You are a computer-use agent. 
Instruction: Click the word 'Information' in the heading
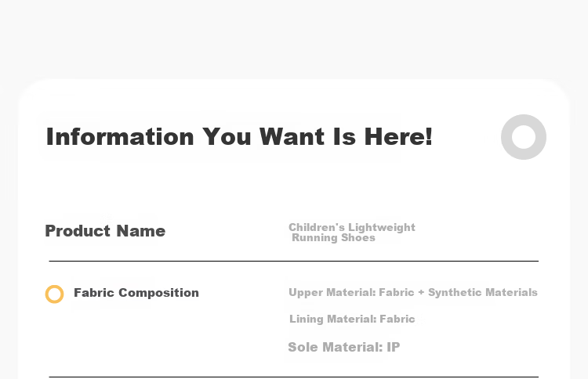pos(120,137)
